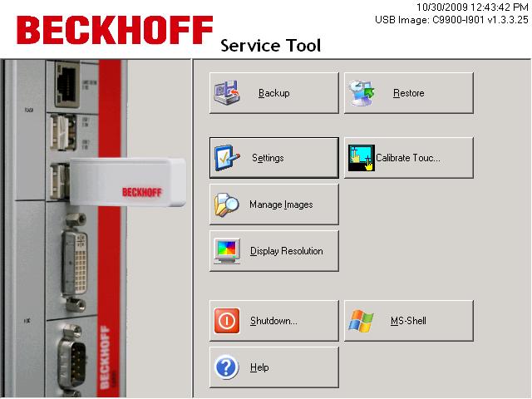Click the Calibrate Touch hand pointer icon

point(362,158)
